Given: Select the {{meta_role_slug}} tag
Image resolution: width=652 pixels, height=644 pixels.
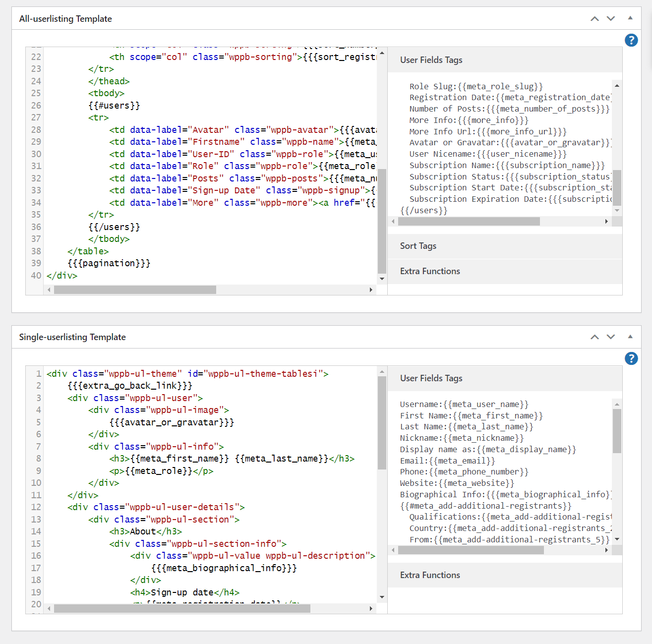Looking at the screenshot, I should point(500,86).
